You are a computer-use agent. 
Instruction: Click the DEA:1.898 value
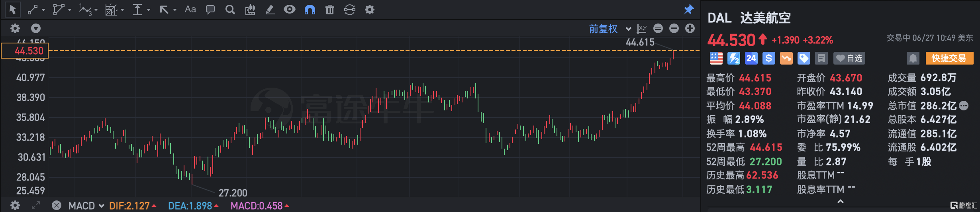pos(190,206)
